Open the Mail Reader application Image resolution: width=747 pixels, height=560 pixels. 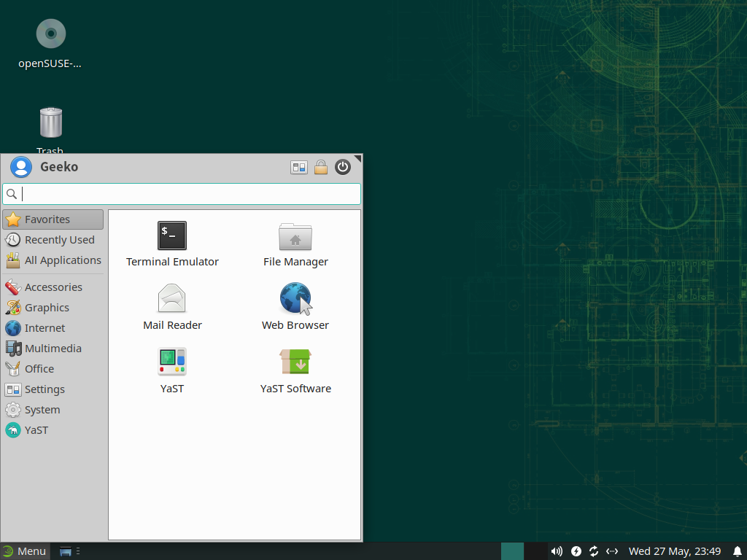[x=172, y=299]
